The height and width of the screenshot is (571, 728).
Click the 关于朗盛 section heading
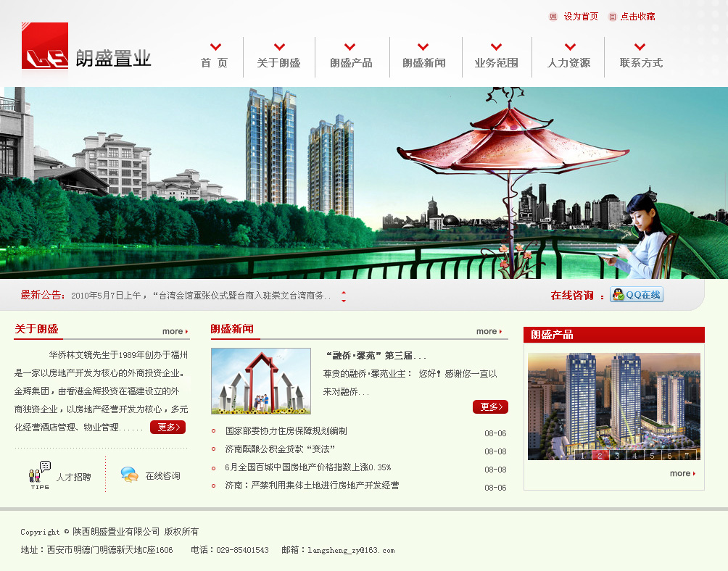coord(36,329)
